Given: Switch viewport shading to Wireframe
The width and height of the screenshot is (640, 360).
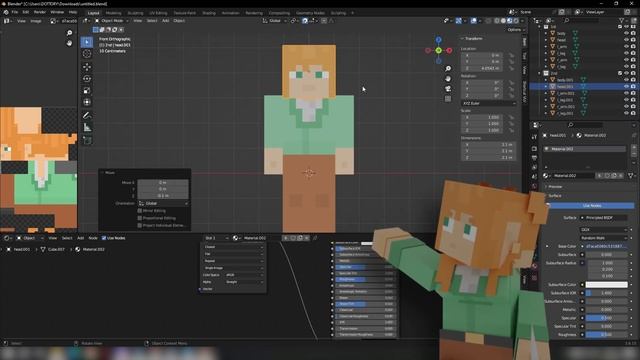Looking at the screenshot, I should 497,21.
